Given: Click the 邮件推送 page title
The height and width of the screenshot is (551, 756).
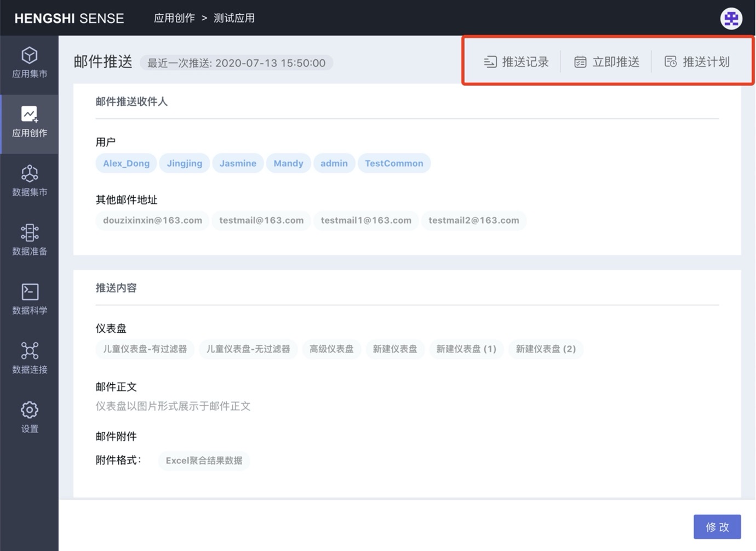Looking at the screenshot, I should tap(103, 62).
